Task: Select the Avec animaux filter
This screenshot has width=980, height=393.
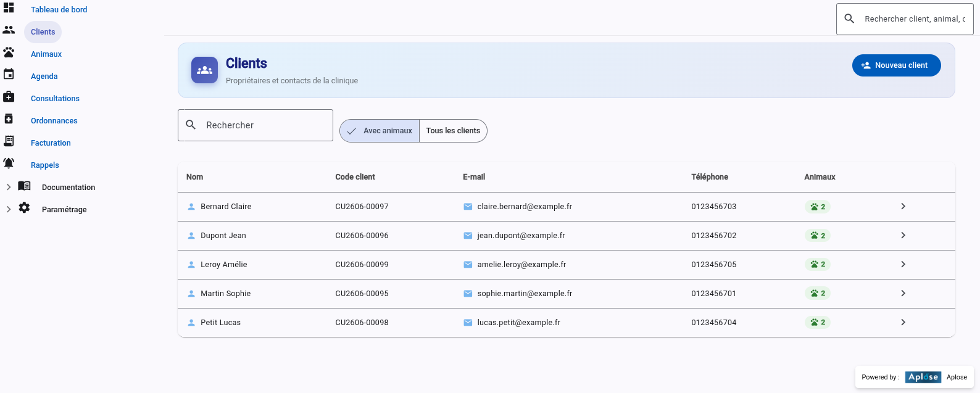Action: click(380, 131)
